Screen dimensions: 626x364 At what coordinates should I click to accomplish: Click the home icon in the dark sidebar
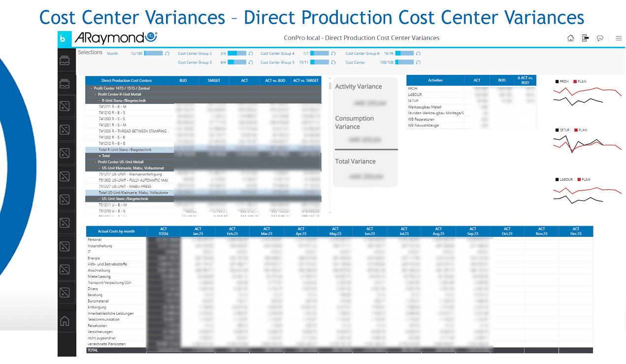[65, 321]
